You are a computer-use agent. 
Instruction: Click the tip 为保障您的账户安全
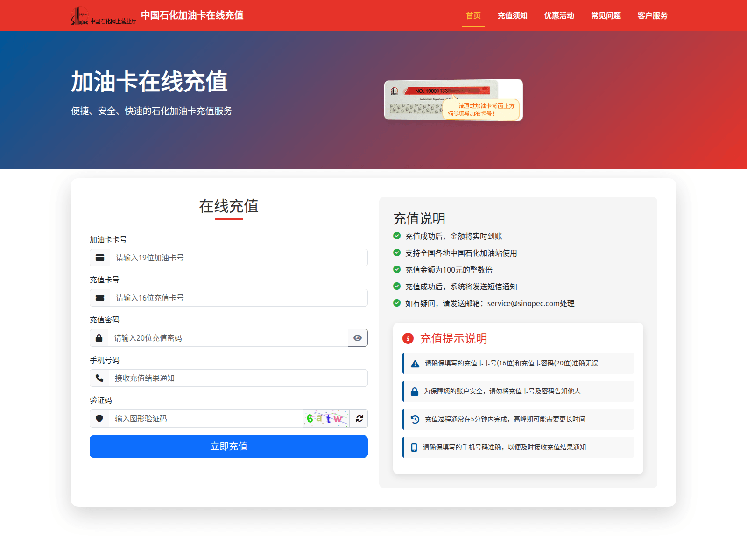(x=518, y=392)
